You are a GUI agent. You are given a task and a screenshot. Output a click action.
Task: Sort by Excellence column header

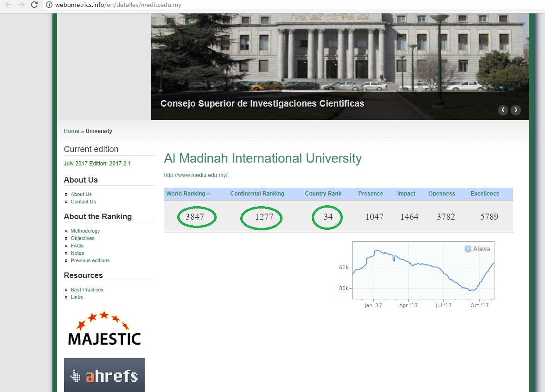click(485, 194)
